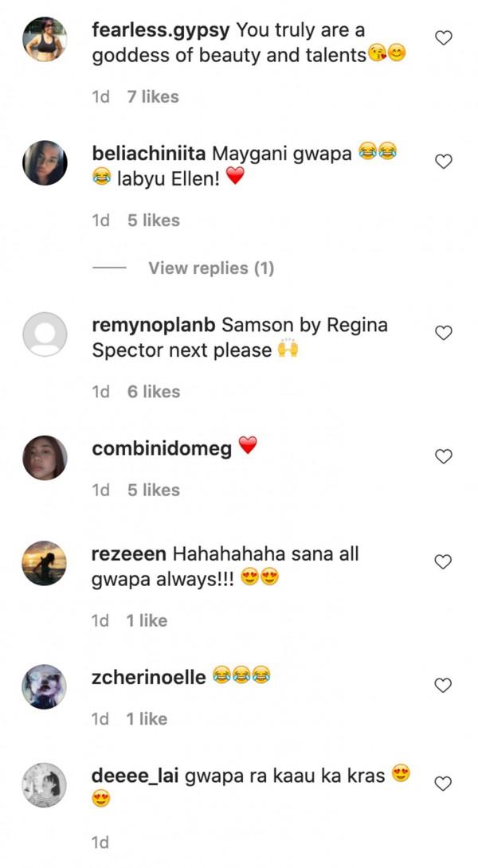Expand View replies (1) under beliachiniita
478x868 pixels.
pos(210,268)
